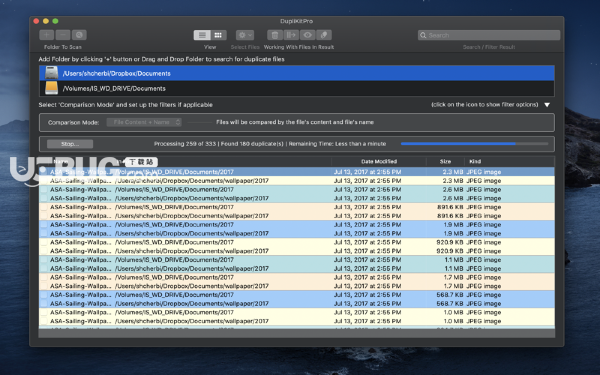Screen dimensions: 600x375
Task: Click the '568.7 KB' size in the Dropbox row
Action: click(450, 303)
